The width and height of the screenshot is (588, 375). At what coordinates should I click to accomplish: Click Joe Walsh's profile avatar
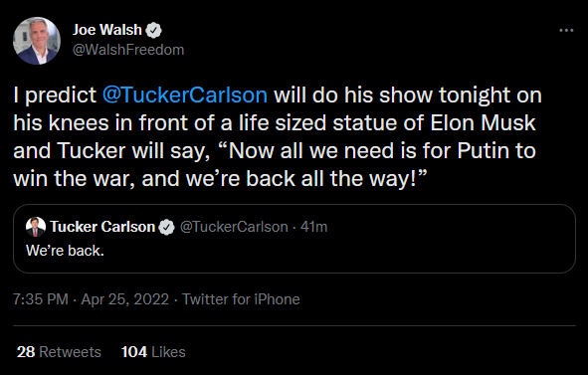[37, 41]
